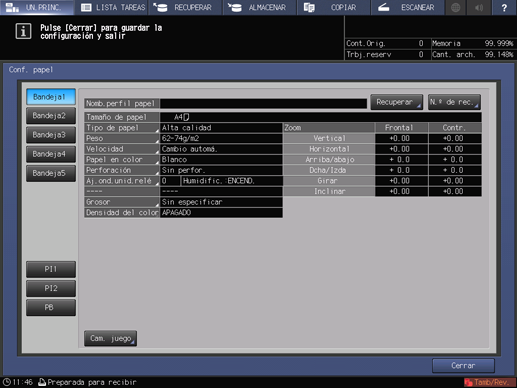Select Bandeja5 tray
The image size is (517, 388).
point(51,173)
